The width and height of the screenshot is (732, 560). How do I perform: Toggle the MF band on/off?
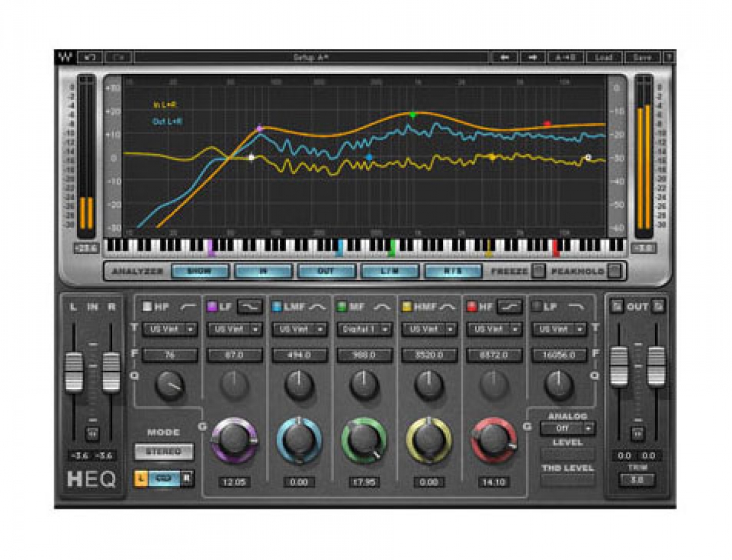(x=342, y=307)
